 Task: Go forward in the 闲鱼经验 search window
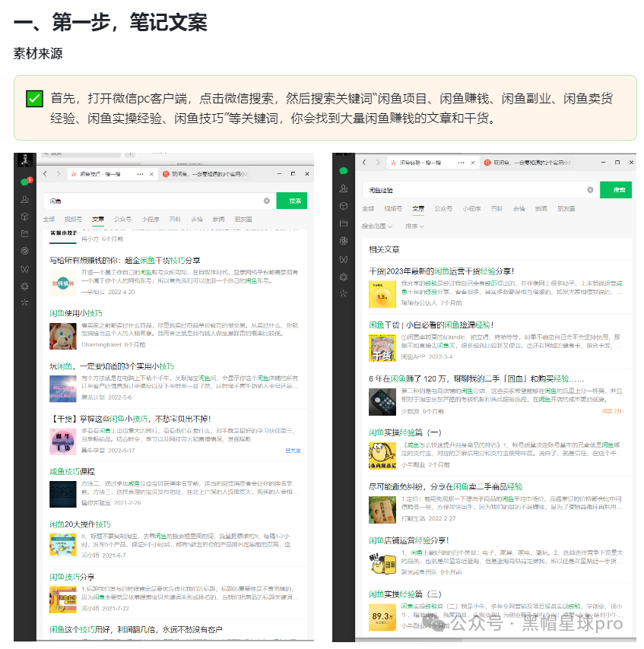coord(378,163)
